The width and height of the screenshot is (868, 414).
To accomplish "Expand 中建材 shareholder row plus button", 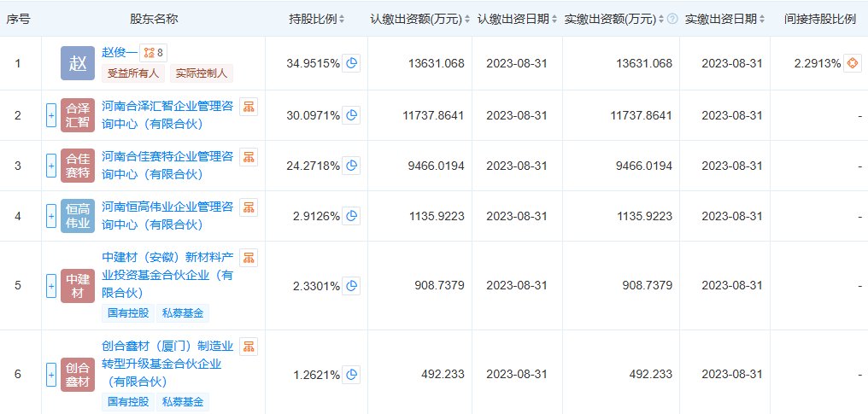I will (x=51, y=286).
